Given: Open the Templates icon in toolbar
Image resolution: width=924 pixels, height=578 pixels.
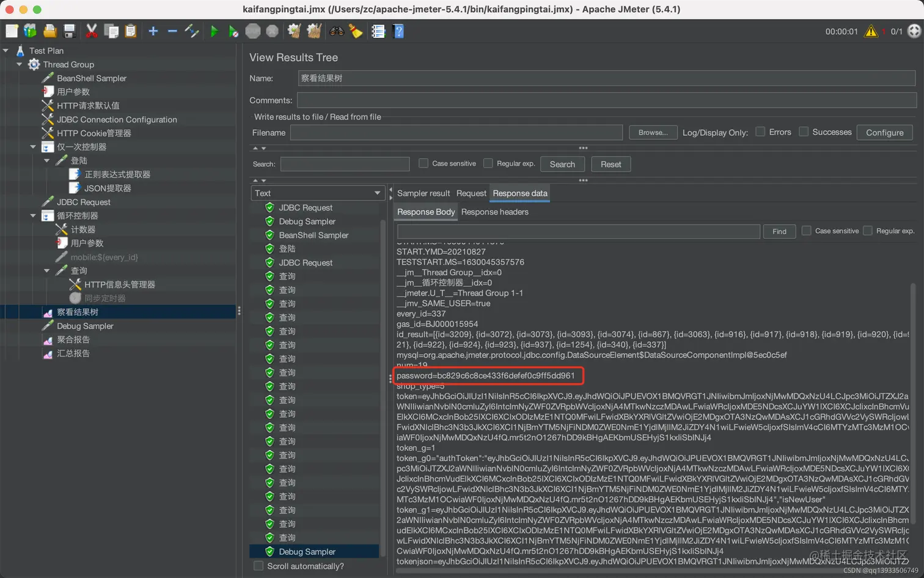Looking at the screenshot, I should (30, 31).
